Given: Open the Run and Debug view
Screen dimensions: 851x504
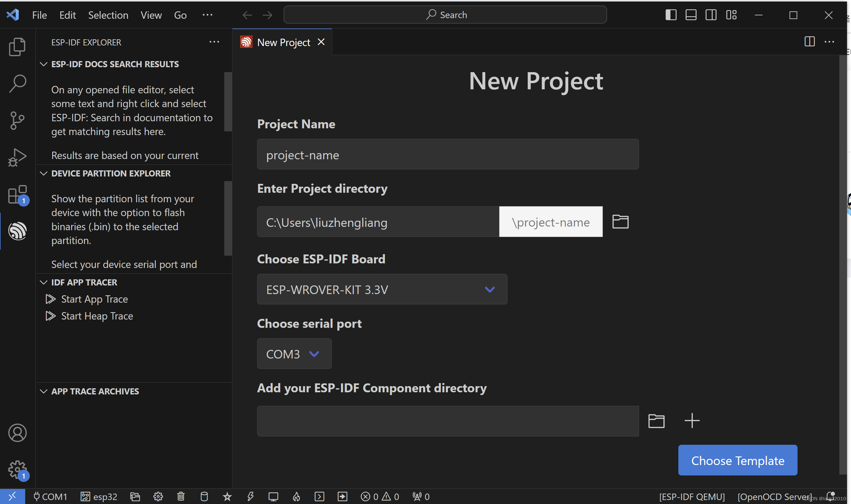Looking at the screenshot, I should [17, 157].
